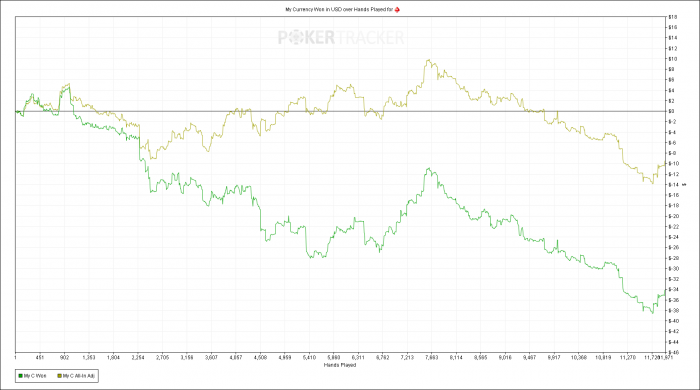Click the y-axis label $-2
The width and height of the screenshot is (700, 390).
[672, 122]
